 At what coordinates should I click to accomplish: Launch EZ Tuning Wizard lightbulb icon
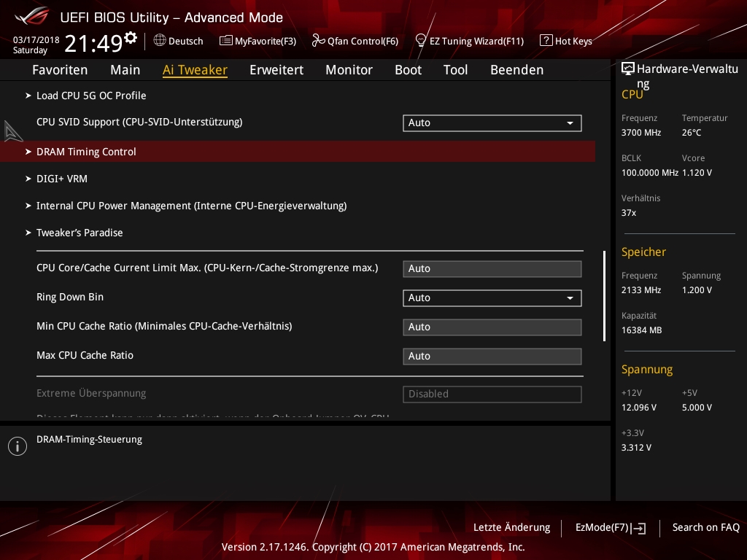coord(420,41)
